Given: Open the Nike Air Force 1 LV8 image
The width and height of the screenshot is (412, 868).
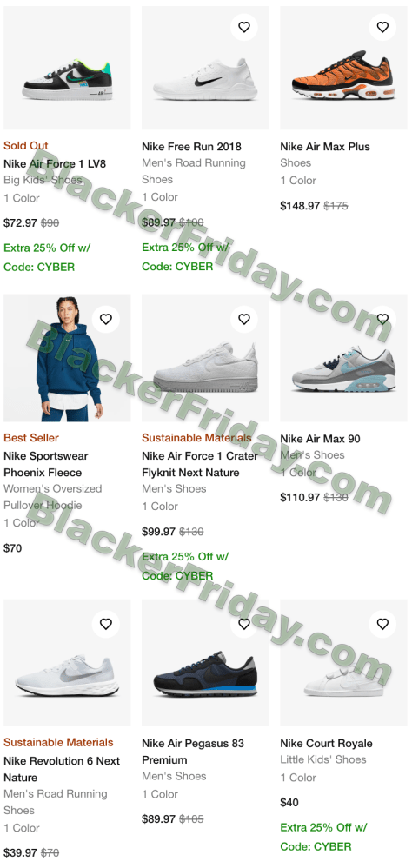Looking at the screenshot, I should (x=67, y=68).
